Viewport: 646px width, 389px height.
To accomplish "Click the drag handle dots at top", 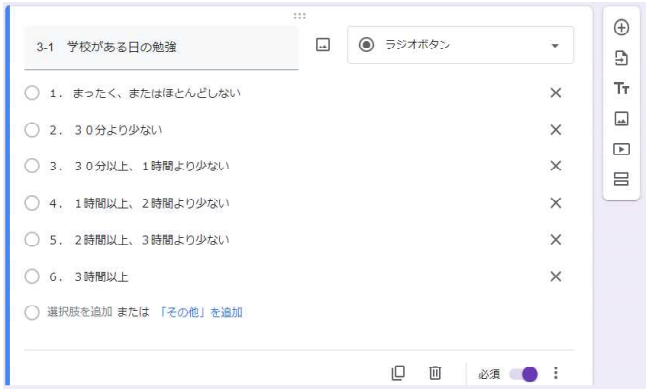I will 300,16.
